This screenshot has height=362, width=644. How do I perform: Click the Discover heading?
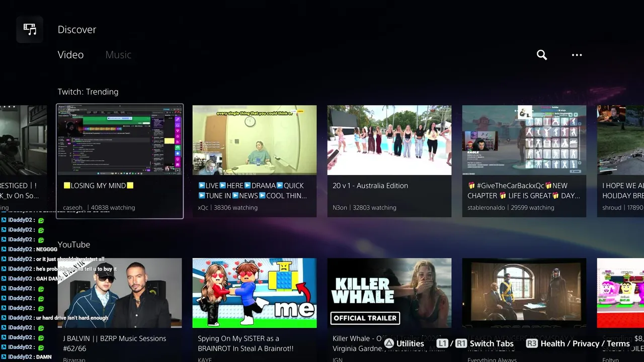coord(77,30)
